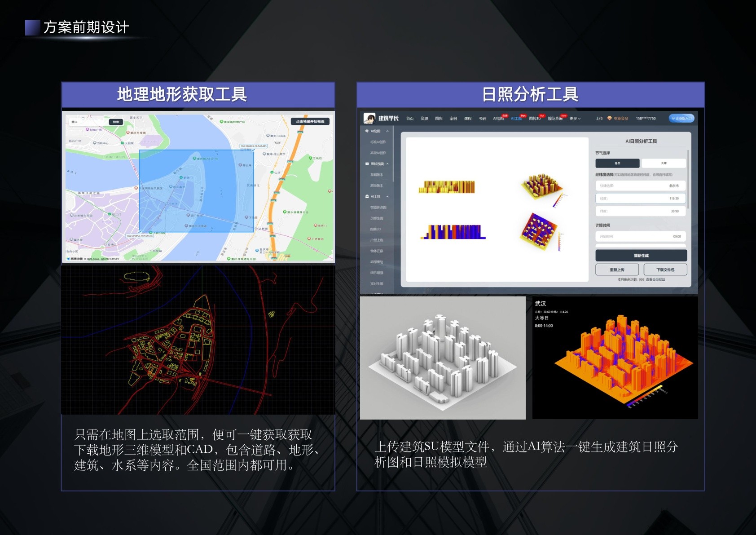756x535 pixels.
Task: Click the selection rectangle's top-right corner handle
Action: [x=254, y=150]
